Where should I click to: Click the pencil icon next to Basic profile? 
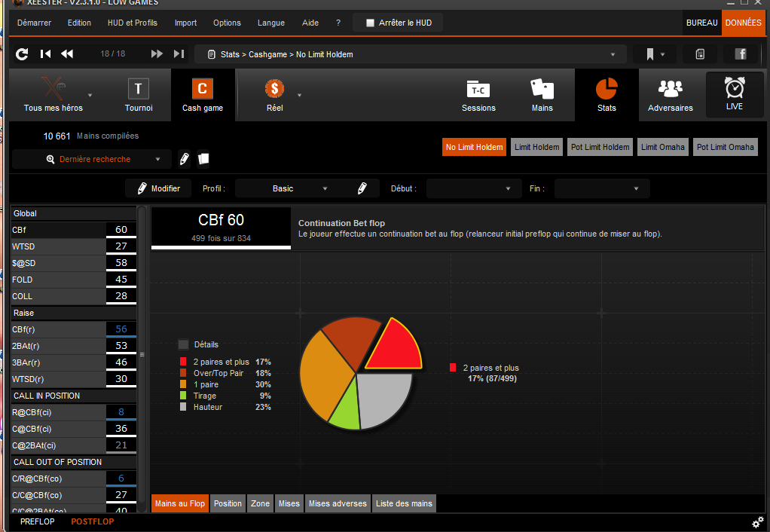pyautogui.click(x=362, y=188)
